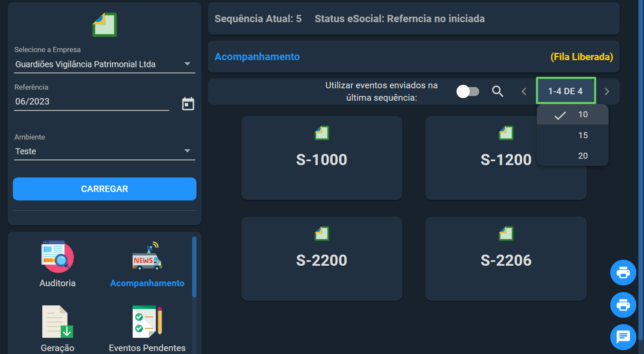Viewport: 644px width, 354px height.
Task: Go to previous page arrow
Action: click(524, 91)
